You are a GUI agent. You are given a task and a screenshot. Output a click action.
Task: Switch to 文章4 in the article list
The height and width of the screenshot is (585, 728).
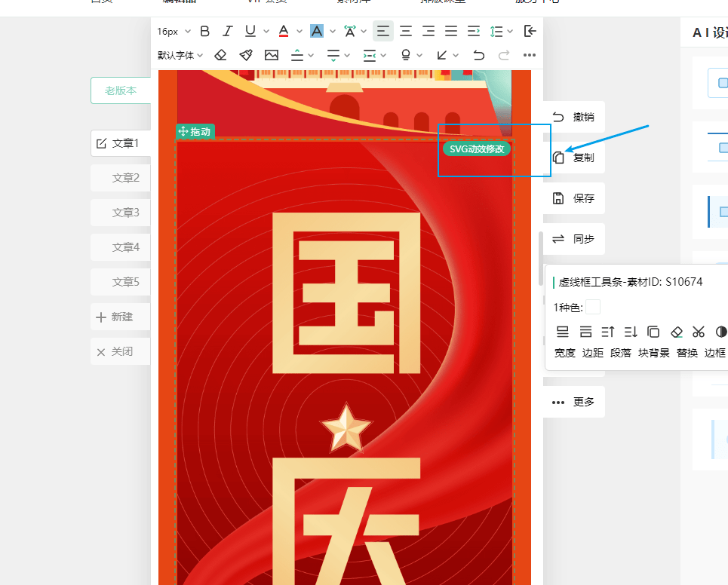point(120,247)
